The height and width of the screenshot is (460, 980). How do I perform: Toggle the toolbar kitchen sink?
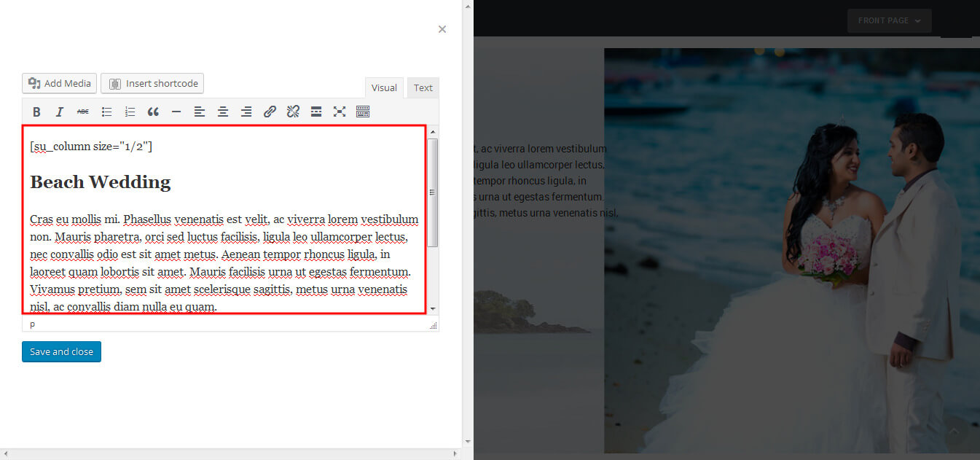click(x=363, y=112)
